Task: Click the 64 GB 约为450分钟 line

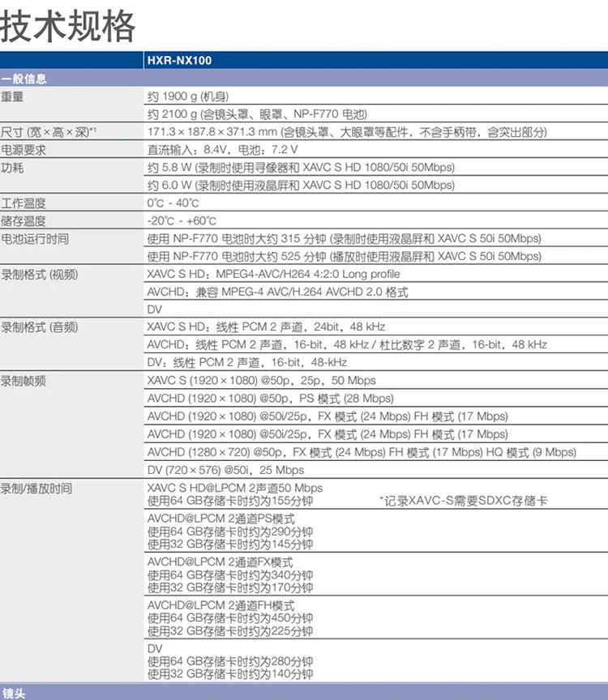Action: coord(230,618)
